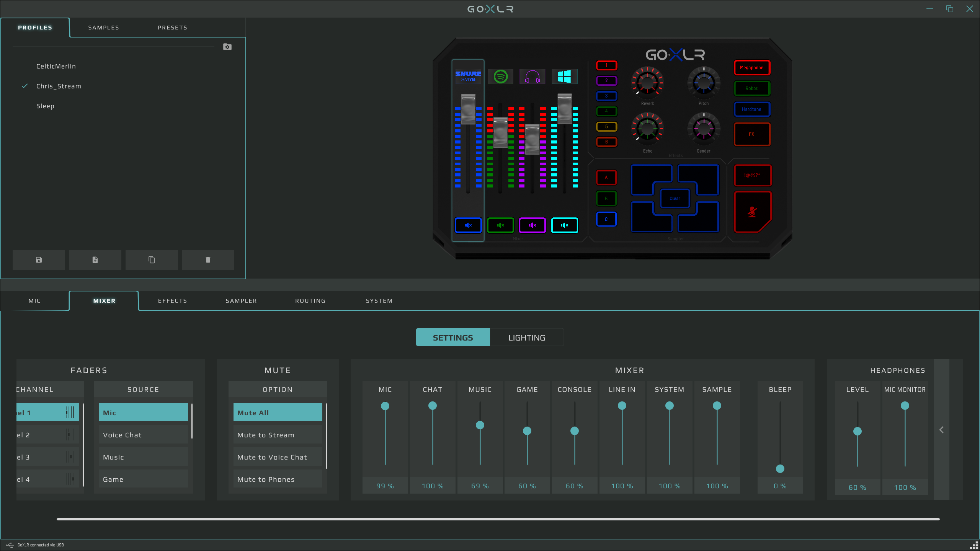
Task: Switch to the Samples tab
Action: click(104, 28)
